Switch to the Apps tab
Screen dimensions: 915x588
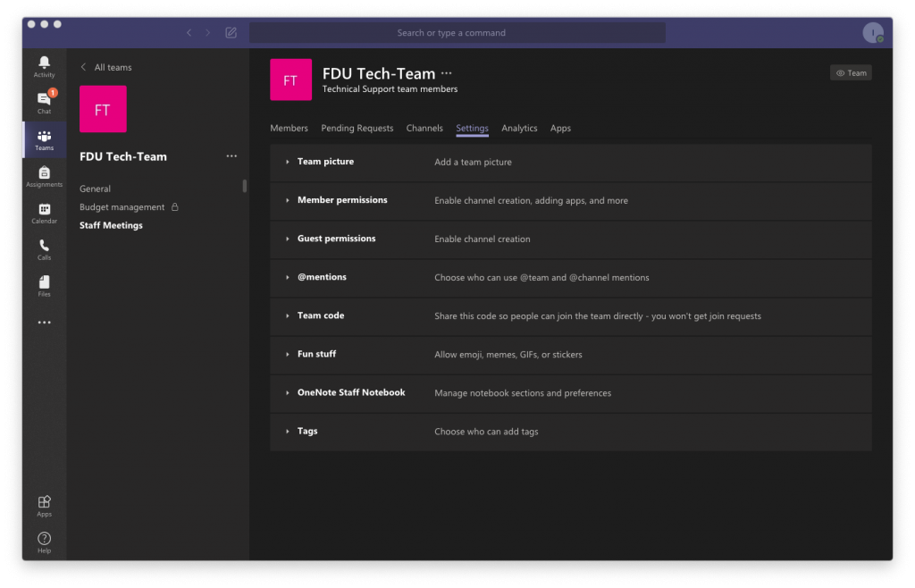coord(560,129)
